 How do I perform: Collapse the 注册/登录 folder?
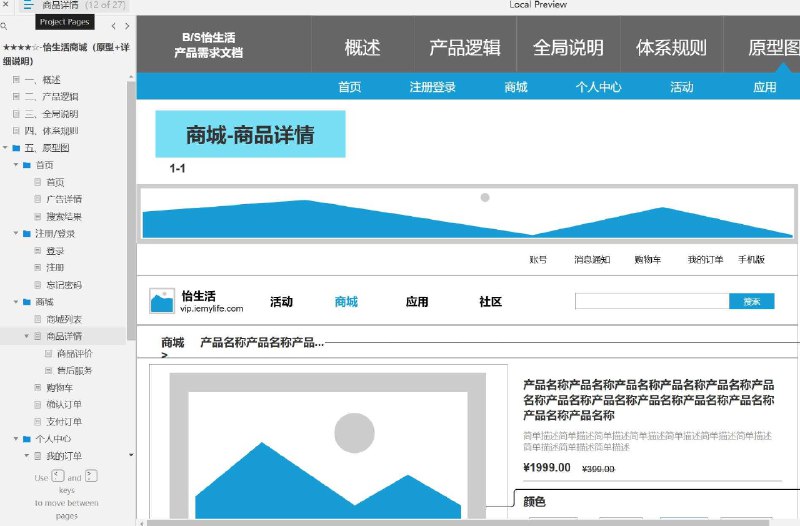point(16,233)
